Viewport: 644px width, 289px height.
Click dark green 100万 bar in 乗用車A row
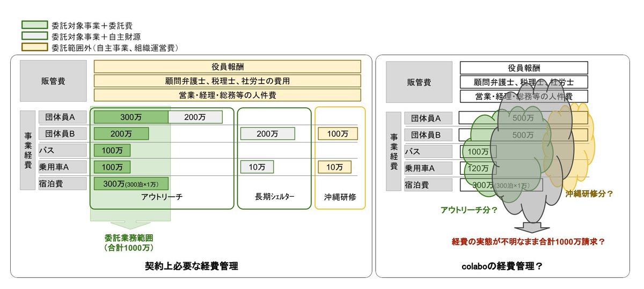click(112, 167)
